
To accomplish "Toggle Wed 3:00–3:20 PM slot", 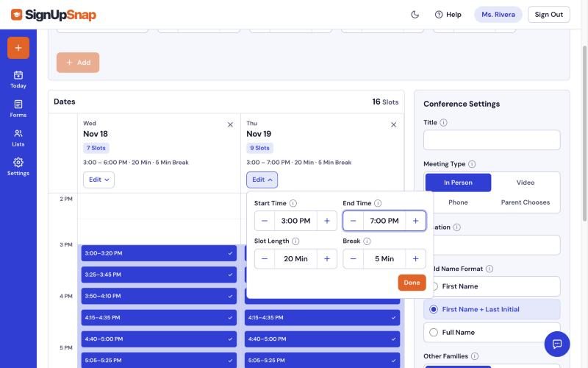I will (x=159, y=253).
